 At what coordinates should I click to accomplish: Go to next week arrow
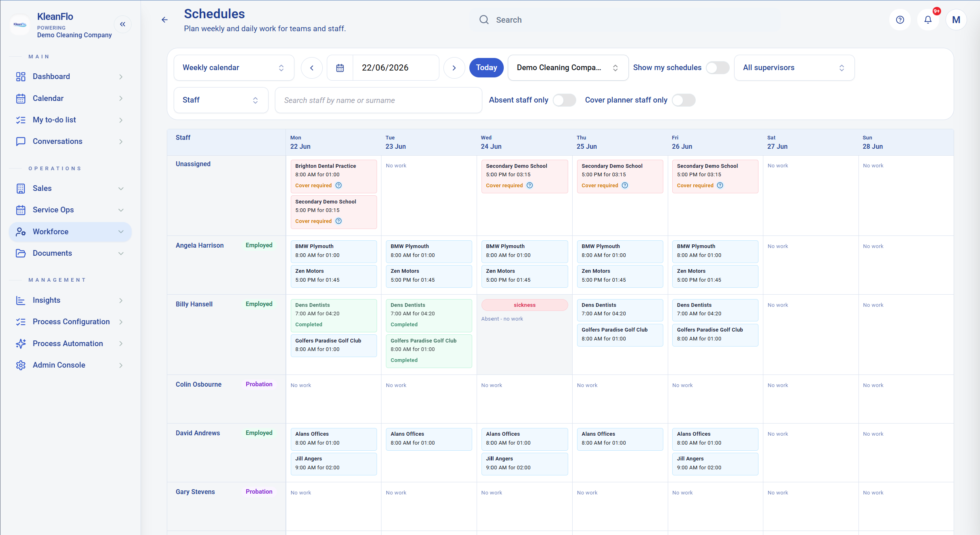click(x=454, y=68)
